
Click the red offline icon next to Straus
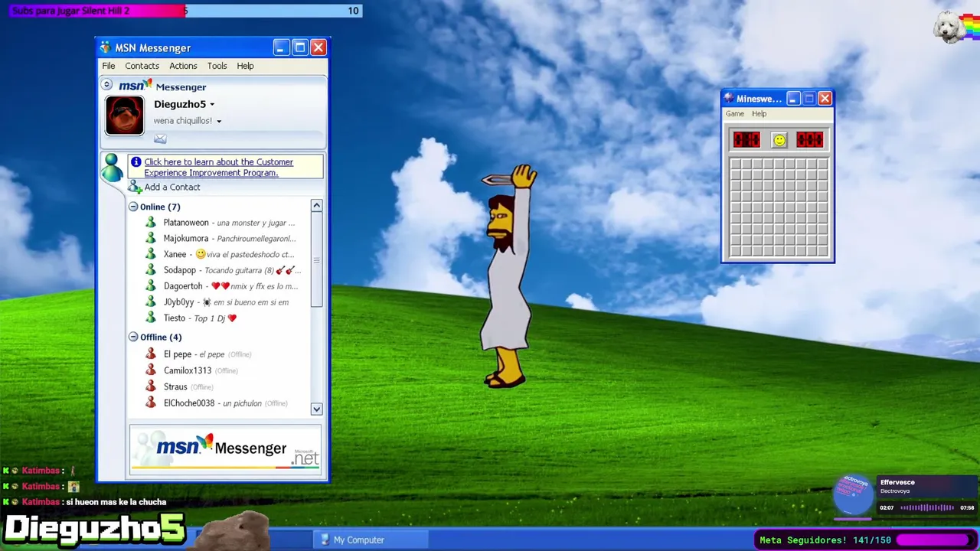click(x=151, y=387)
